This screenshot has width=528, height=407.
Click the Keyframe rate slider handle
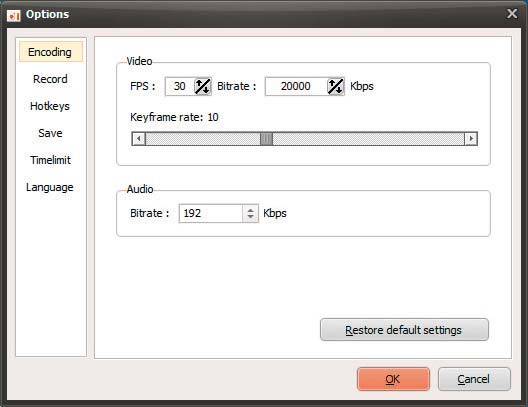coord(266,138)
